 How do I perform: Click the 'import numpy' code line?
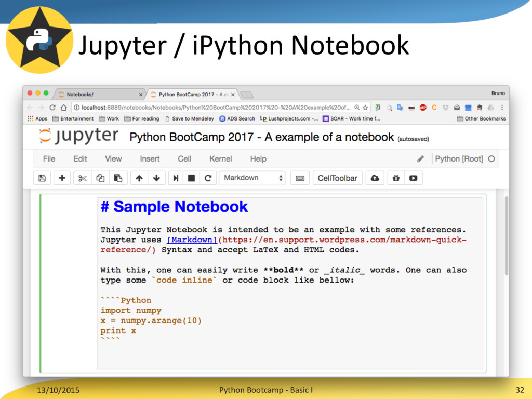tap(131, 310)
